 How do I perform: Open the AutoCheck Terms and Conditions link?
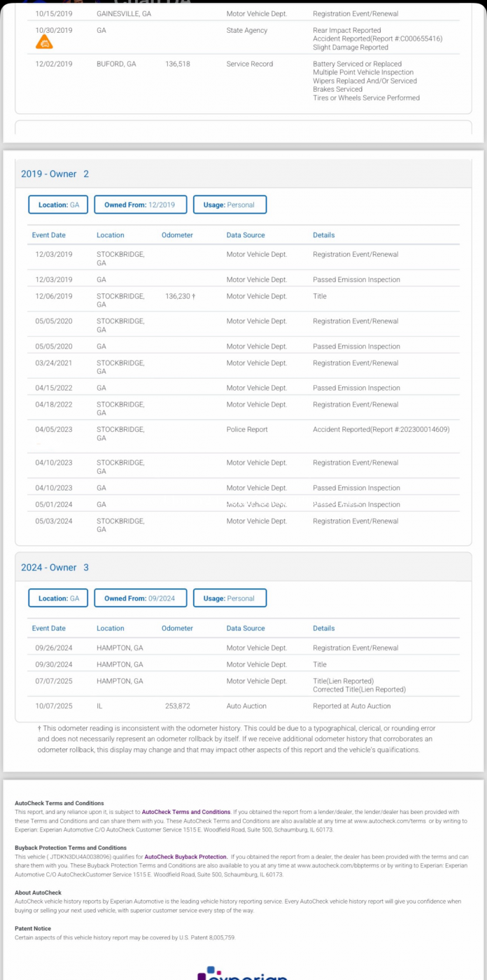(x=186, y=812)
